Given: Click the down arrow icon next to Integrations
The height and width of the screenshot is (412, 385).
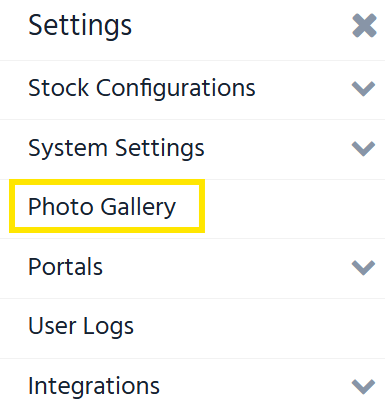Looking at the screenshot, I should [x=363, y=387].
